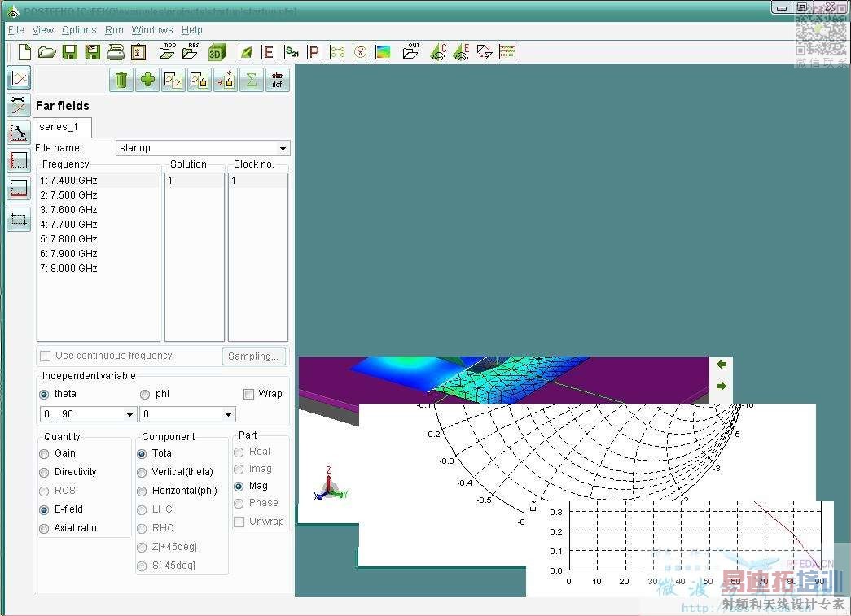The width and height of the screenshot is (851, 616).
Task: Select the Gain quantity radio button
Action: coord(45,453)
